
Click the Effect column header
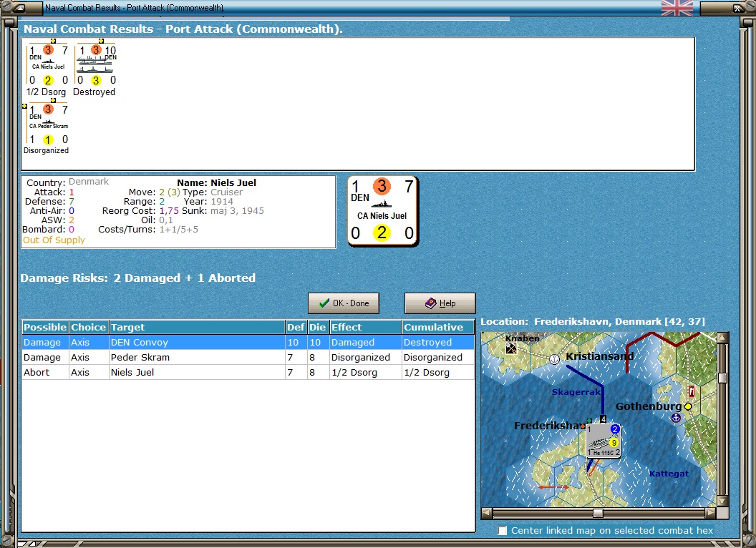coord(366,327)
